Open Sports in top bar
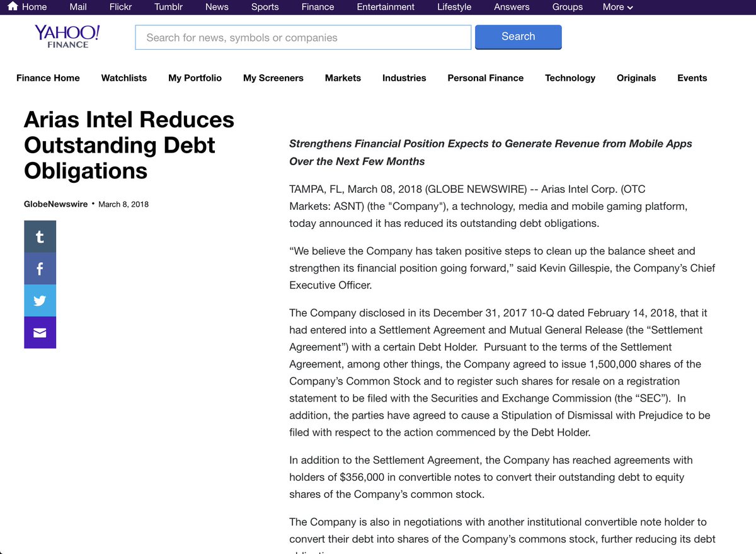This screenshot has height=554, width=756. 265,7
